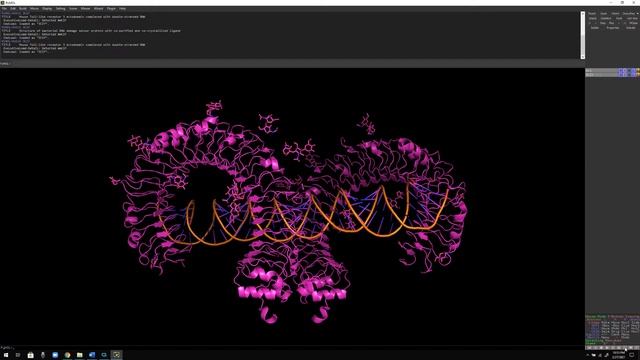Open Label (L) menu for second object
This screenshot has height=360, width=640.
(633, 75)
